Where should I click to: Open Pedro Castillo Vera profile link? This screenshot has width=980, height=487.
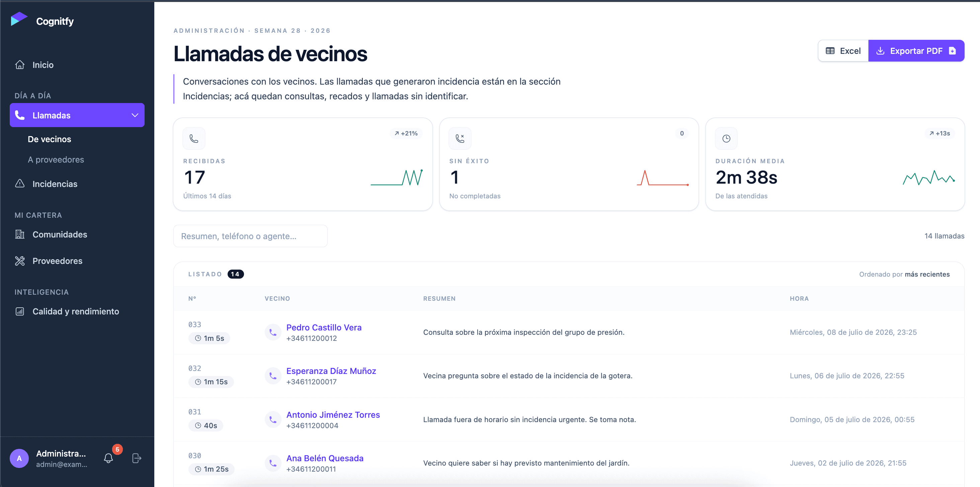(324, 327)
